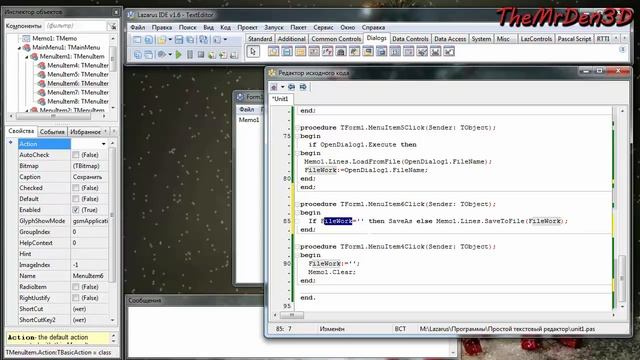Image resolution: width=640 pixels, height=360 pixels.
Task: Toggle the Default property checkbox
Action: [76, 199]
